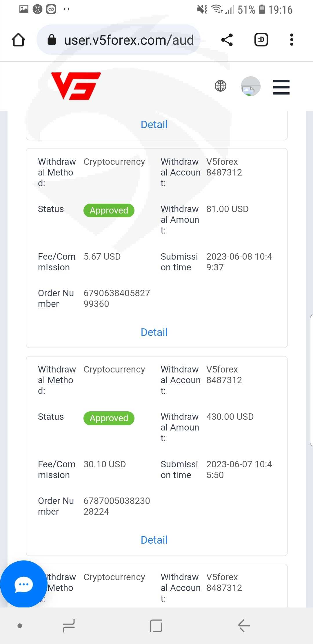Tap the Android recent apps button
This screenshot has height=644, width=313.
coord(69,625)
